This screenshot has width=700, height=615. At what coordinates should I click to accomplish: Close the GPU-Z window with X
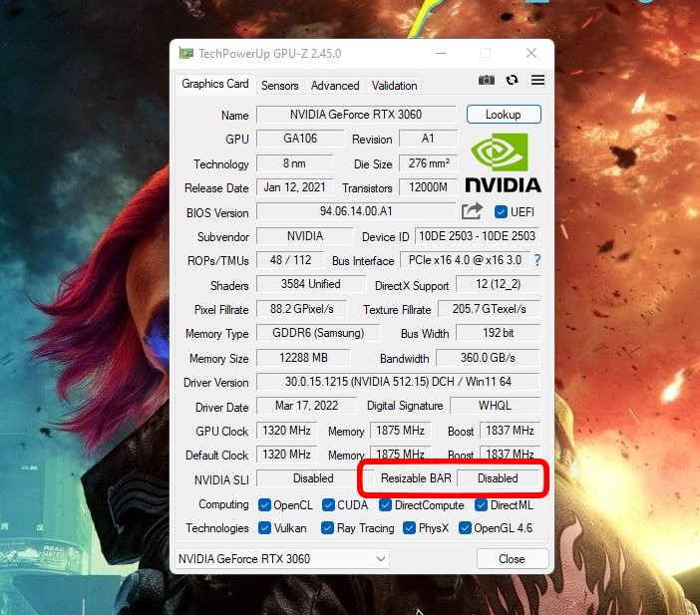(531, 54)
